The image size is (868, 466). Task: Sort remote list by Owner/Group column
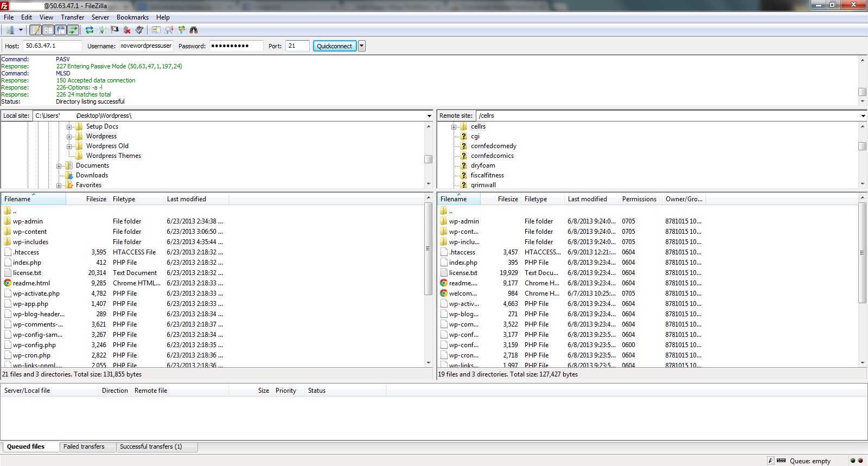[684, 199]
